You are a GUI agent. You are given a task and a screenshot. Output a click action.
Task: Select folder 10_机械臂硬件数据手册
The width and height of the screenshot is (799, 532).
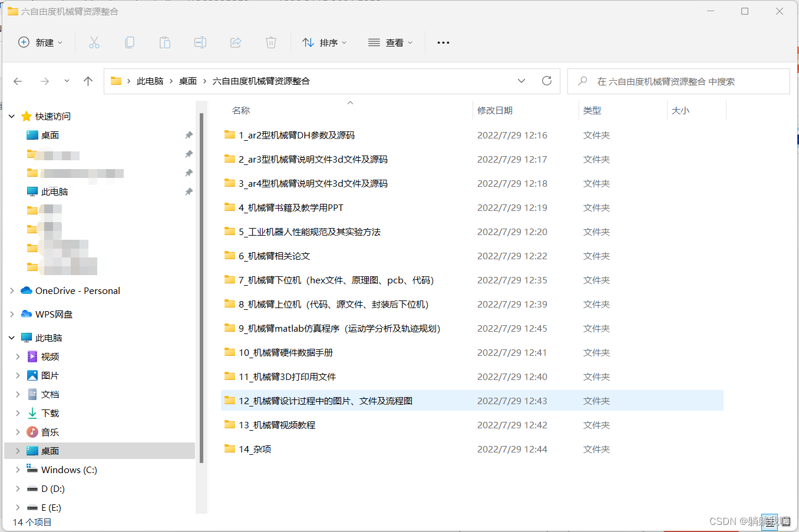(x=472, y=352)
